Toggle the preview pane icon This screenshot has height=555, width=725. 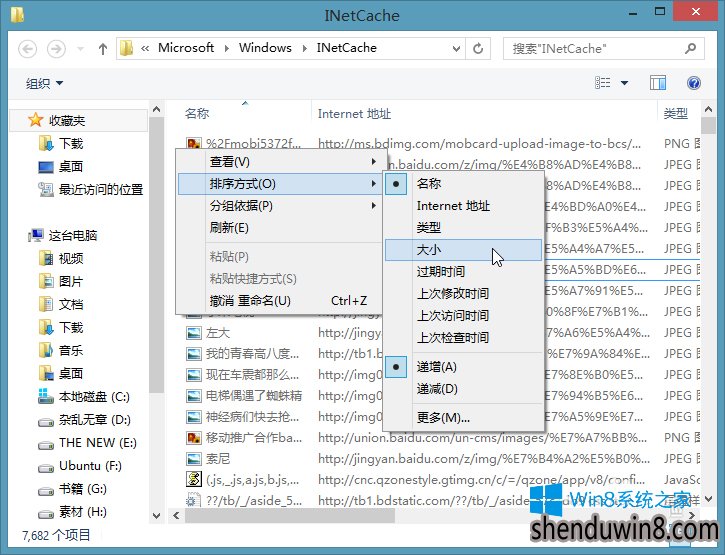click(x=657, y=83)
